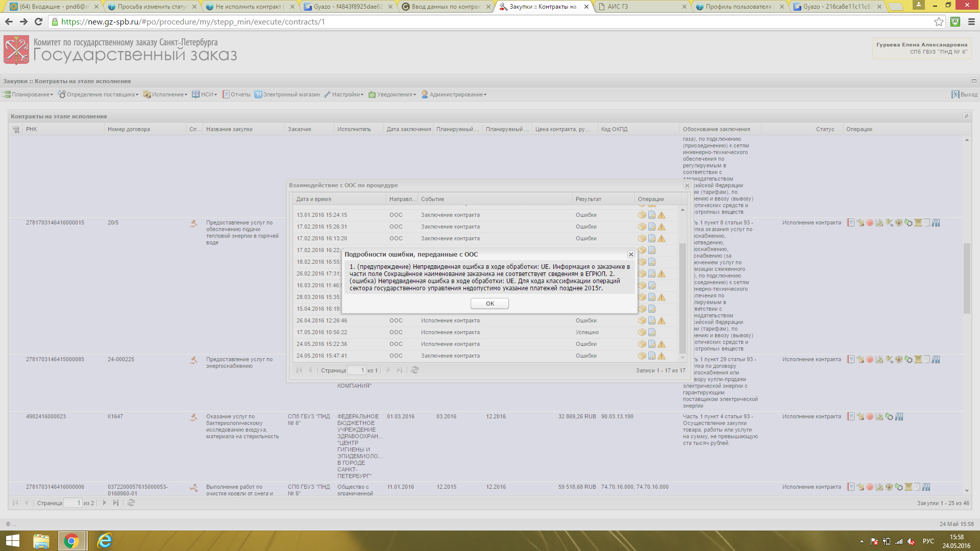
Task: Click package box icon in 17.05.2016 10:56:22 row
Action: pos(642,333)
